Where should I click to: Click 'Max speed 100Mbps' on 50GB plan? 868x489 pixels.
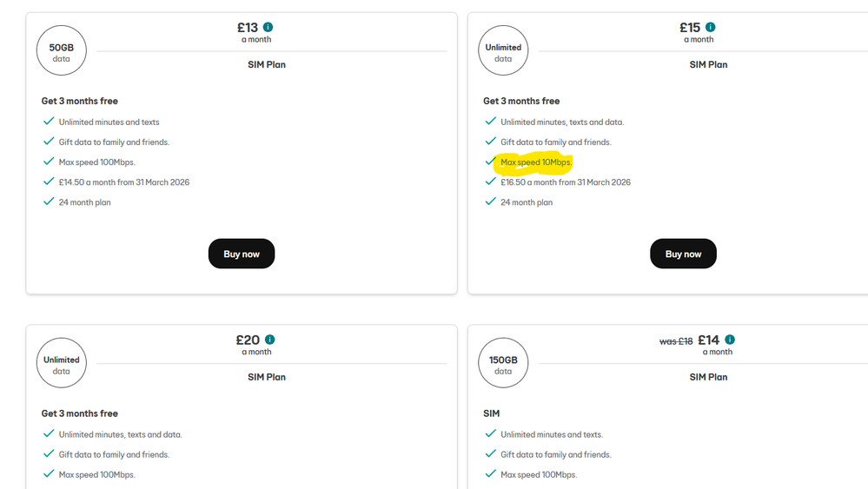pos(97,162)
